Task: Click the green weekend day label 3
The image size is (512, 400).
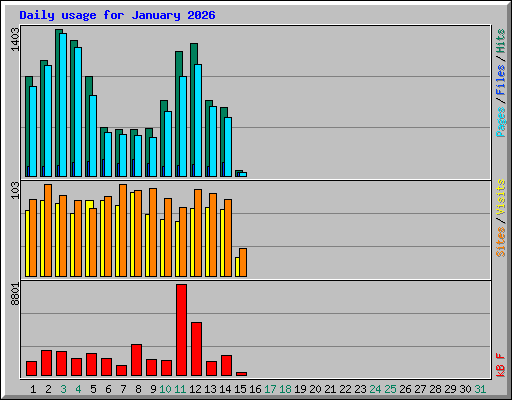Action: click(63, 389)
